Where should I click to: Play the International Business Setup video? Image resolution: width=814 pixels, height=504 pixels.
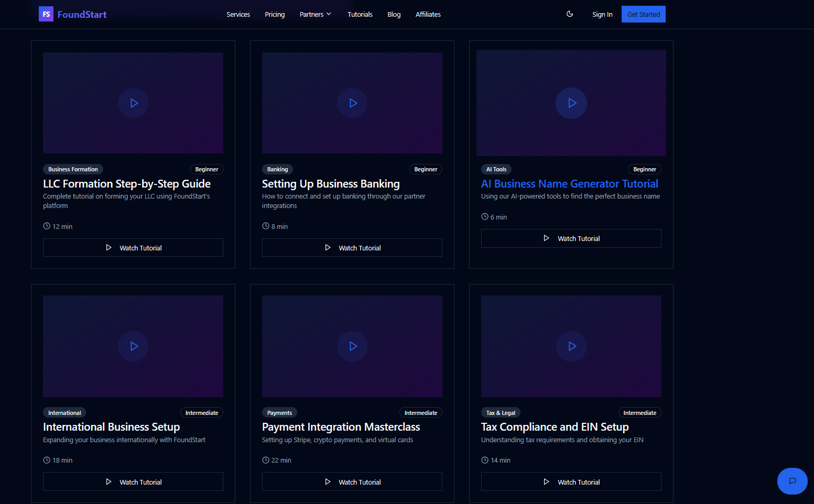pyautogui.click(x=133, y=346)
